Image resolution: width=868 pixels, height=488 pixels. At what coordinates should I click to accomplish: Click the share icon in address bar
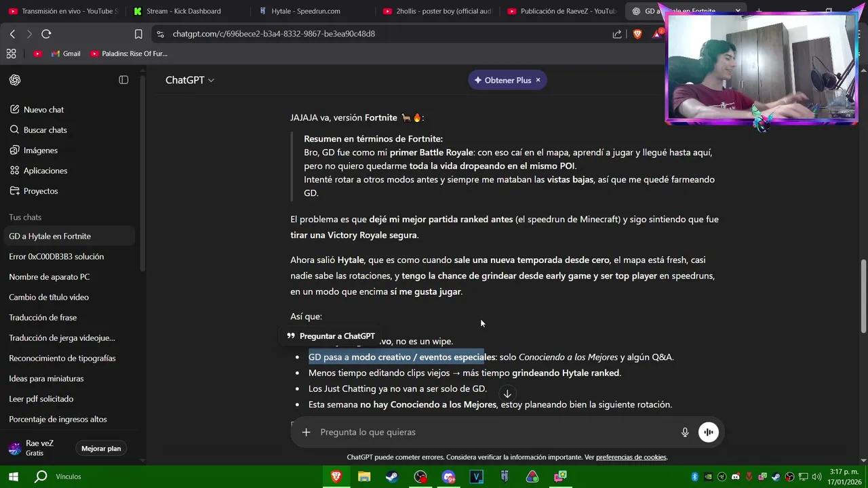[x=617, y=34]
